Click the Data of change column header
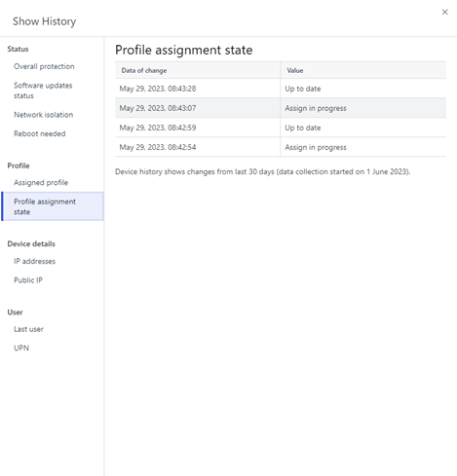The height and width of the screenshot is (476, 457). pyautogui.click(x=198, y=70)
